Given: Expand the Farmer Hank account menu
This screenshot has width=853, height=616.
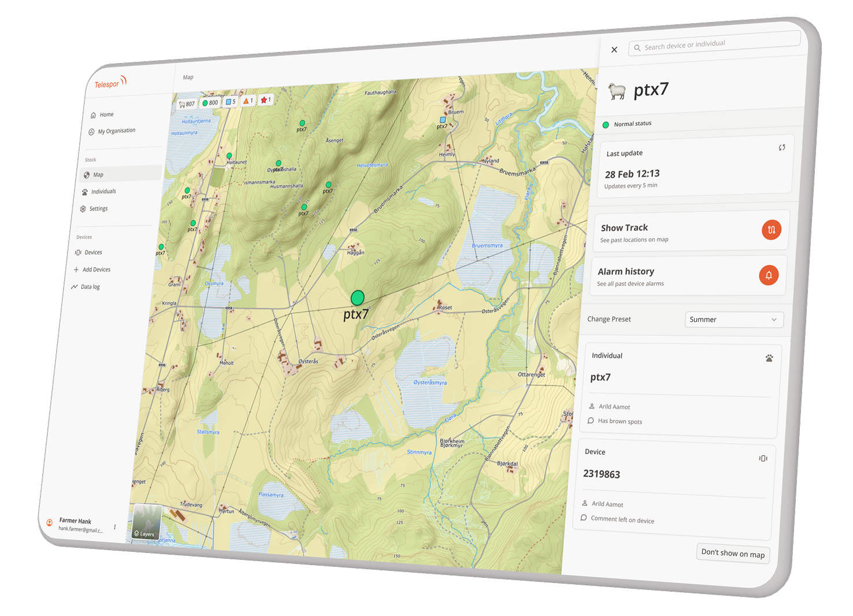Looking at the screenshot, I should (114, 526).
